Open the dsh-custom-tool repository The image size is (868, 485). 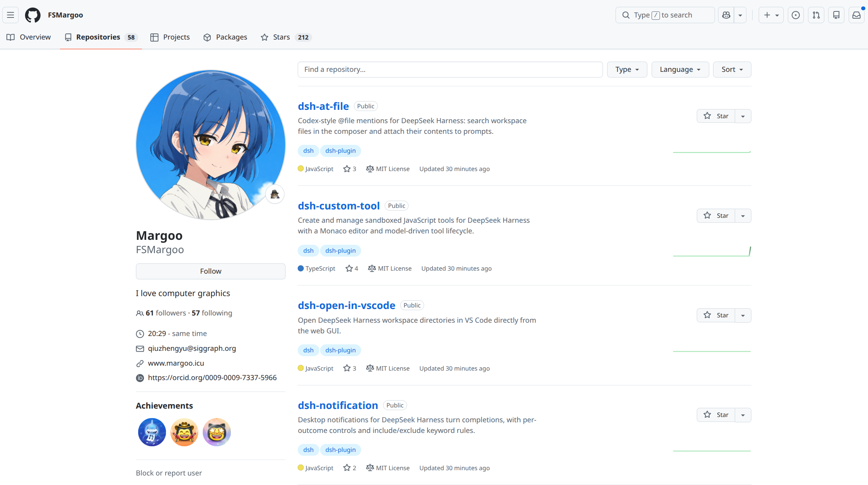pos(339,206)
